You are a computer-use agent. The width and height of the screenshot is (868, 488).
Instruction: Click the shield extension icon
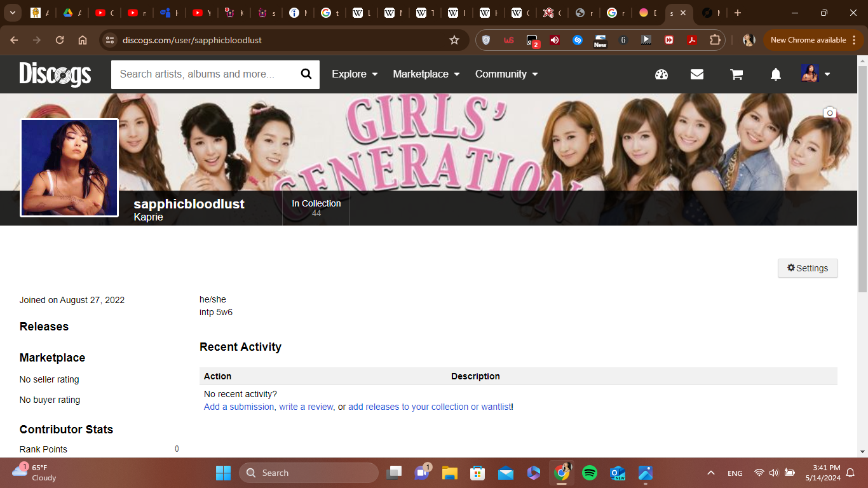pyautogui.click(x=486, y=40)
